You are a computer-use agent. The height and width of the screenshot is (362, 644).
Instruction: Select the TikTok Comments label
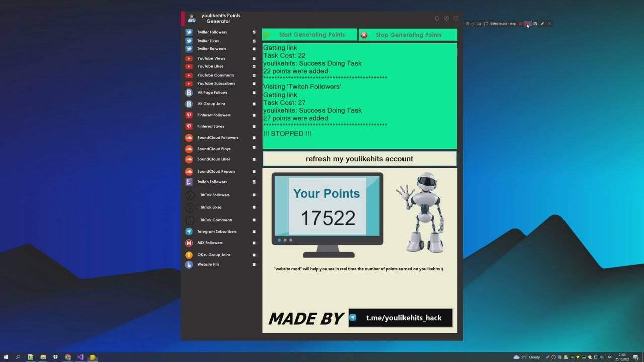[216, 220]
